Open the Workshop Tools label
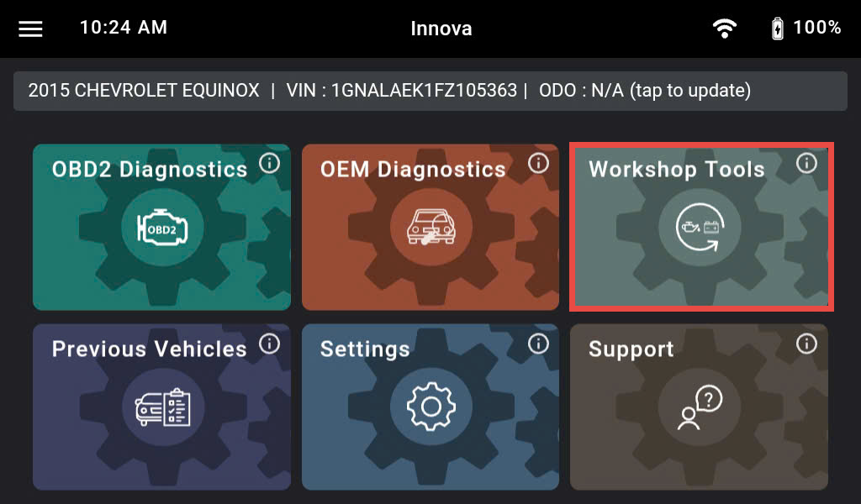Viewport: 861px width, 504px height. [677, 170]
